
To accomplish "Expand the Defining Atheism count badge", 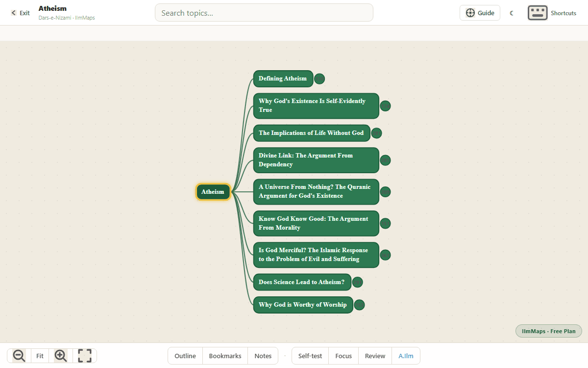I will [x=319, y=79].
